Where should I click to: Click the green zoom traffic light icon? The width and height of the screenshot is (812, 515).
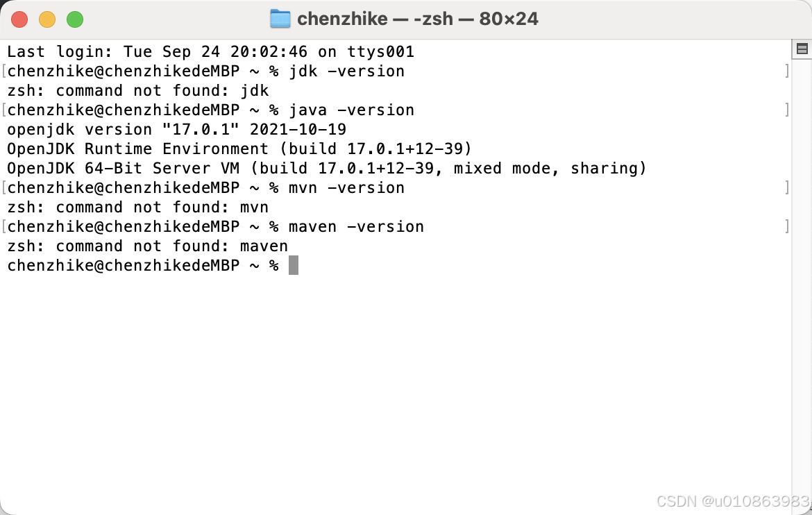75,19
